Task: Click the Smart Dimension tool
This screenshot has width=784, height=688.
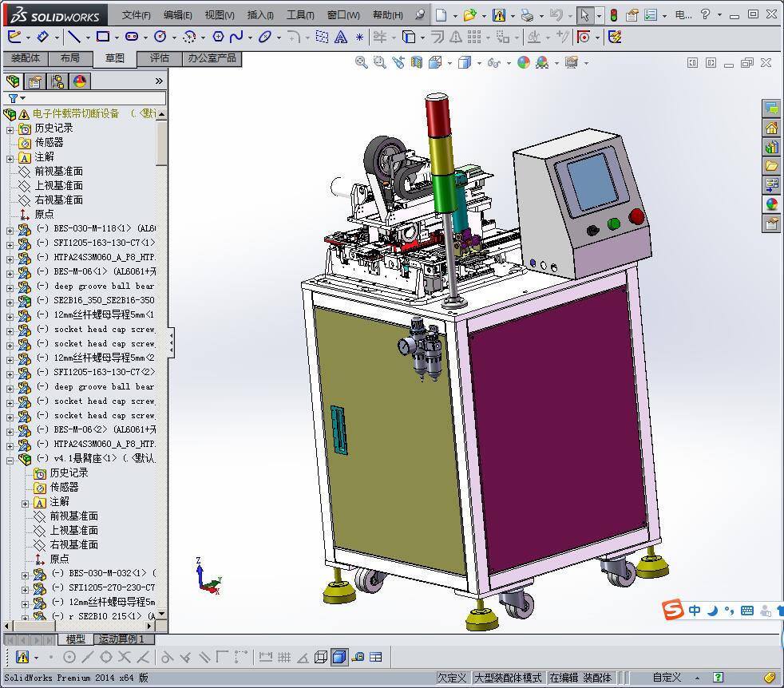Action: pyautogui.click(x=43, y=37)
